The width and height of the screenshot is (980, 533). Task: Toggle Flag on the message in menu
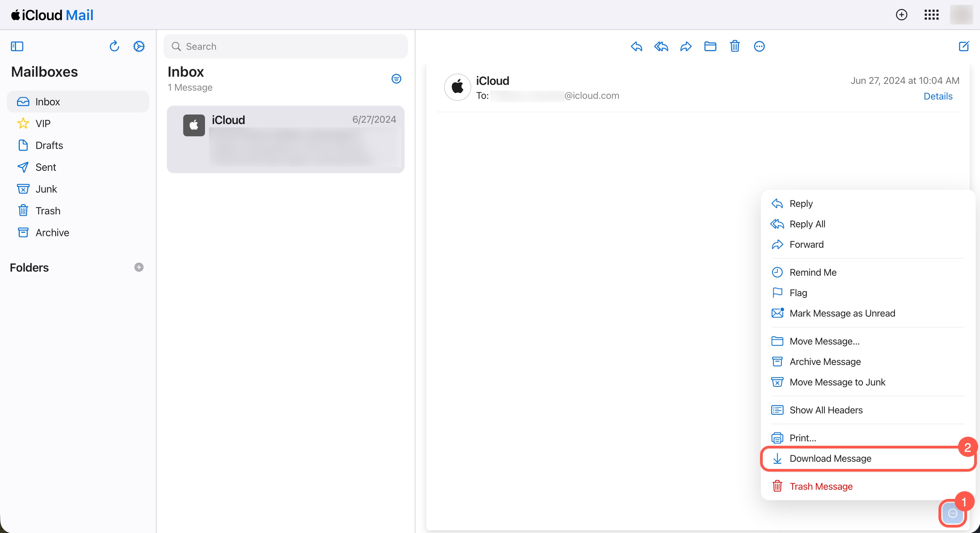(798, 293)
